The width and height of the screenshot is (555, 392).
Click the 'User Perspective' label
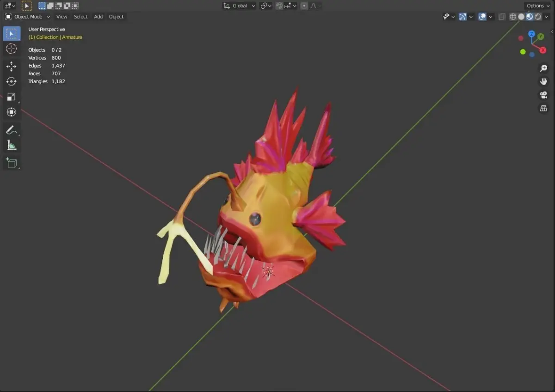pos(47,29)
